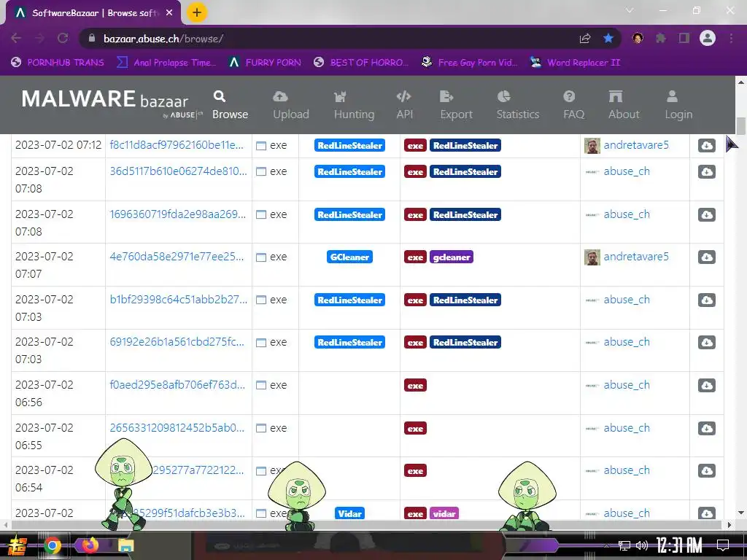Open the Chrome three-dot menu

(731, 38)
